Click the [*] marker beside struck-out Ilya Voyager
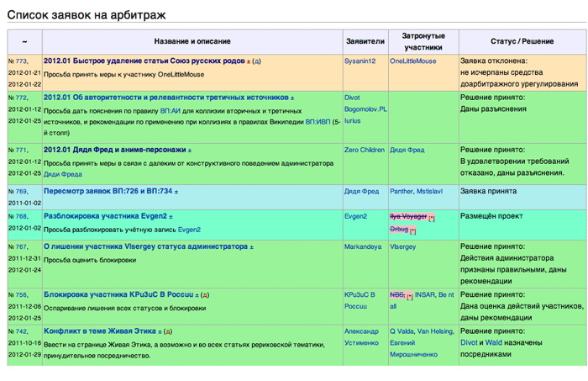588x381 pixels. click(x=432, y=217)
